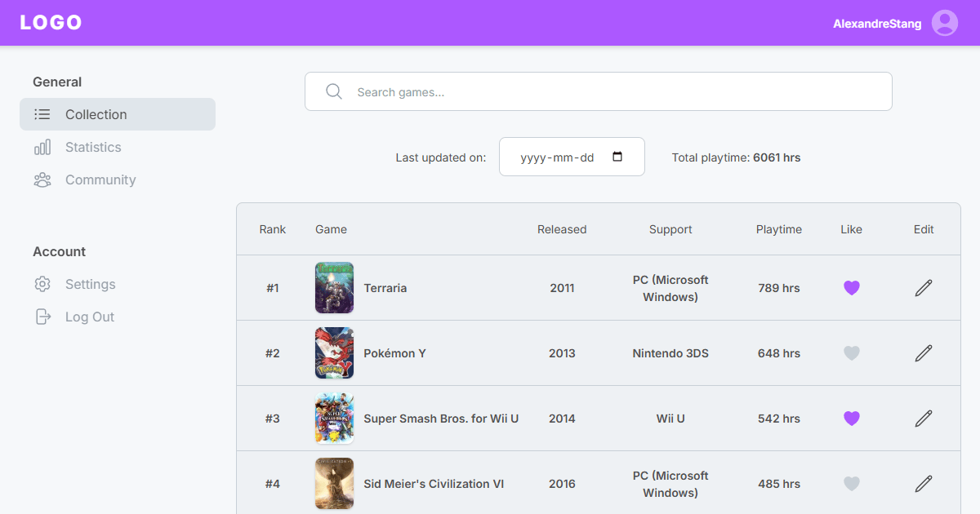The image size is (980, 514).
Task: Open the Super Smash Bros. cover art
Action: [x=335, y=419]
